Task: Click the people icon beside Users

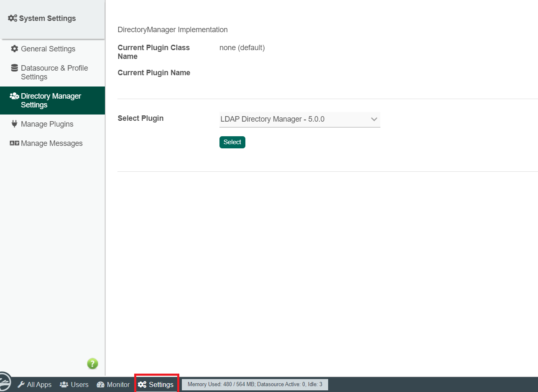Action: tap(64, 384)
